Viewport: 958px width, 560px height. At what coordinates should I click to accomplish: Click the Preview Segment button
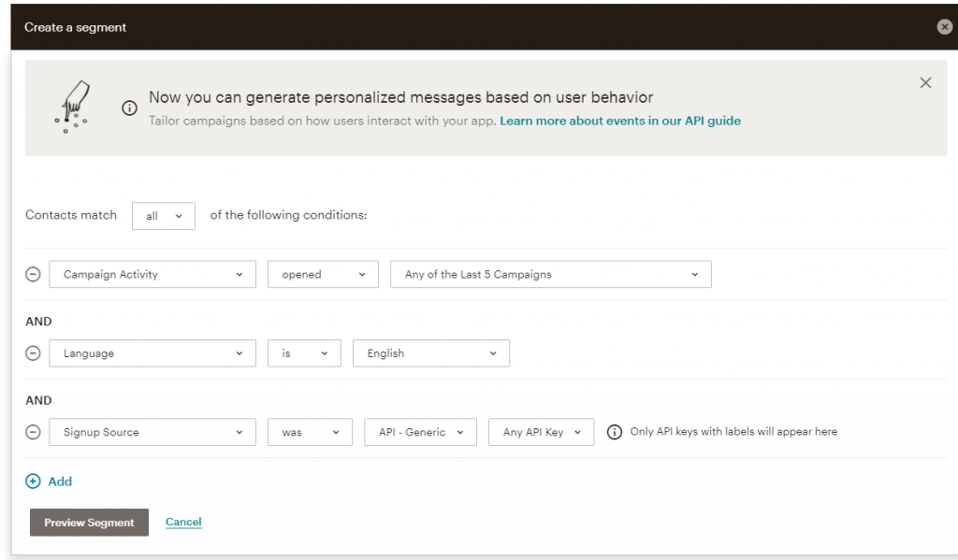coord(89,523)
